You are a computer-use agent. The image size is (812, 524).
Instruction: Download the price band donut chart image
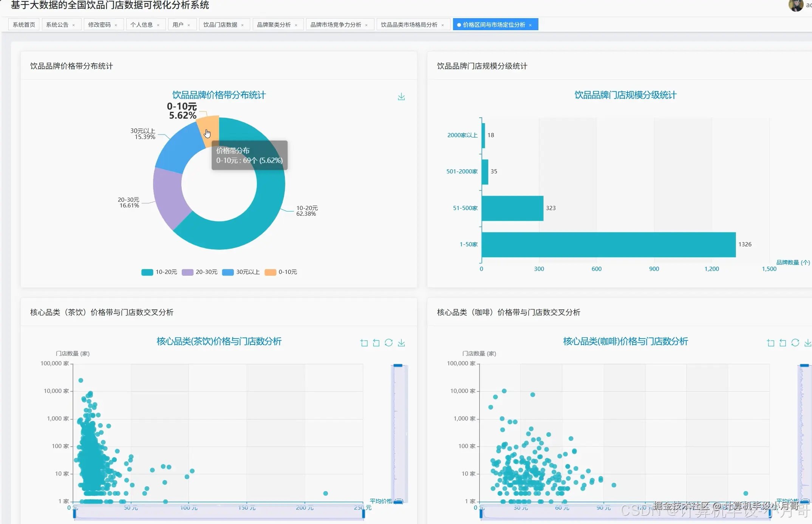[401, 97]
